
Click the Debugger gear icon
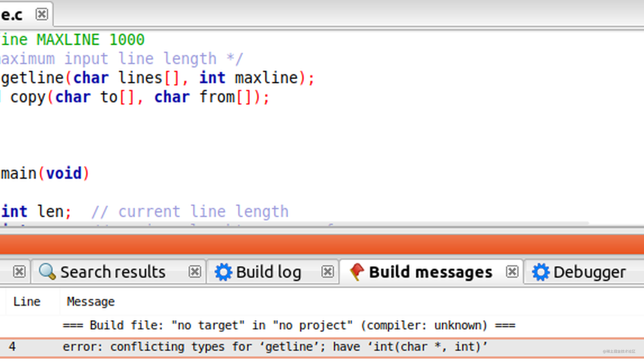click(x=540, y=272)
